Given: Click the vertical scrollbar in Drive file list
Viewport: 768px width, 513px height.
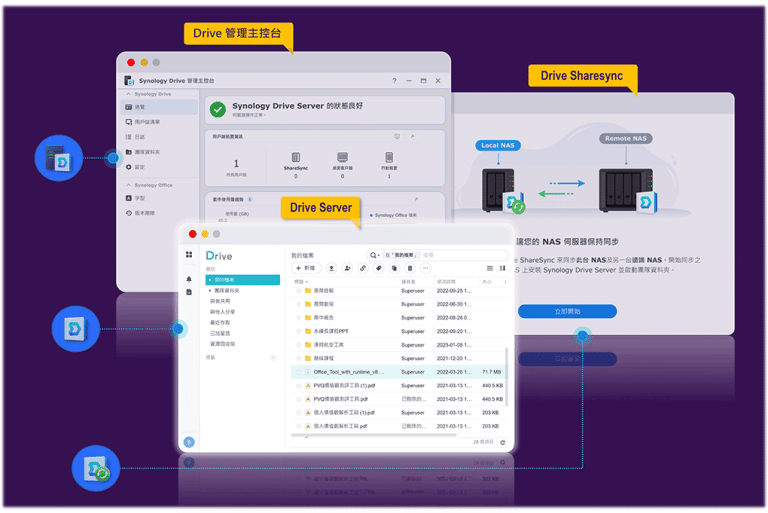Looking at the screenshot, I should (506, 377).
